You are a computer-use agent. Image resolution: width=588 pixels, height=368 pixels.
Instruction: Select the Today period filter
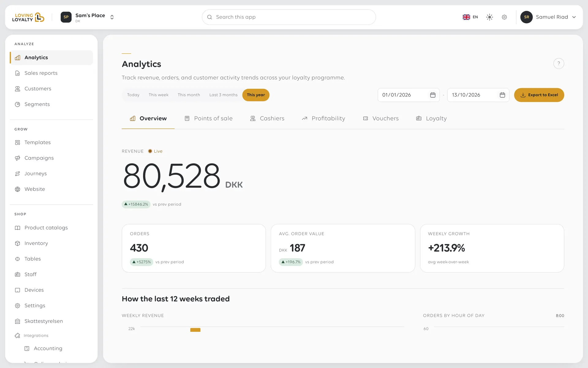[x=133, y=95]
